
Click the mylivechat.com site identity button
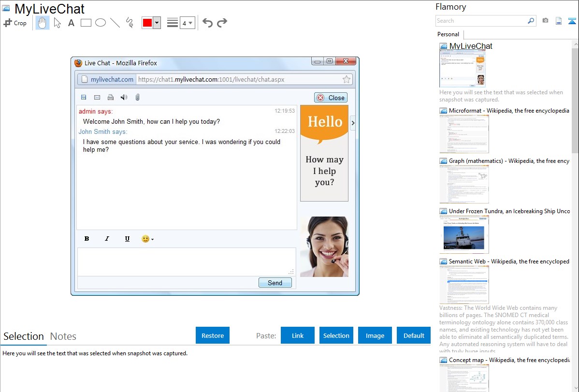pos(107,79)
